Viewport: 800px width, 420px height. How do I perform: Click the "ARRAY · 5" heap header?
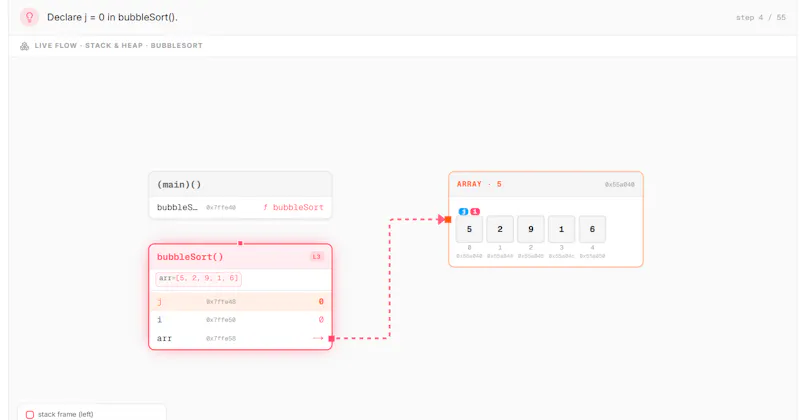point(479,184)
